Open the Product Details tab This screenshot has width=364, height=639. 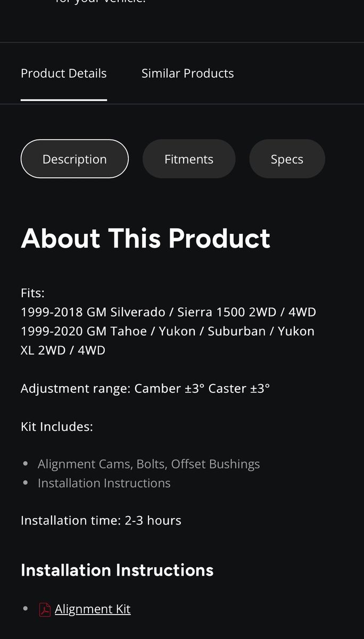click(63, 73)
